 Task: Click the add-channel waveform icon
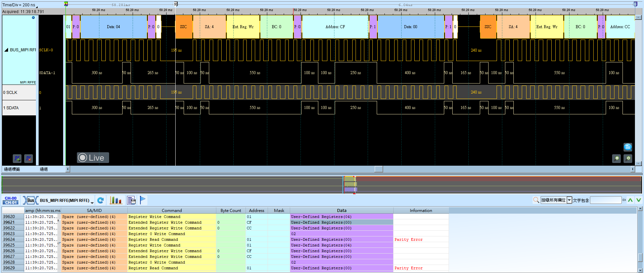pos(17,158)
